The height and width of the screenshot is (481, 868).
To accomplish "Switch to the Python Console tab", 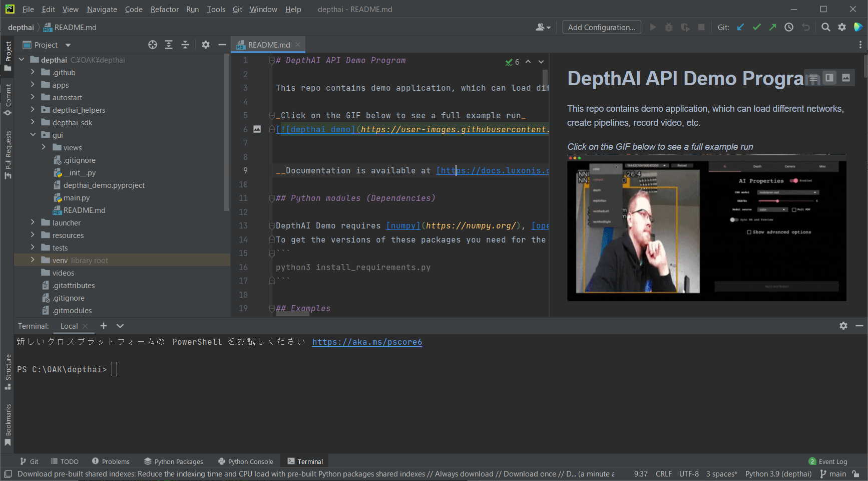I will point(246,461).
